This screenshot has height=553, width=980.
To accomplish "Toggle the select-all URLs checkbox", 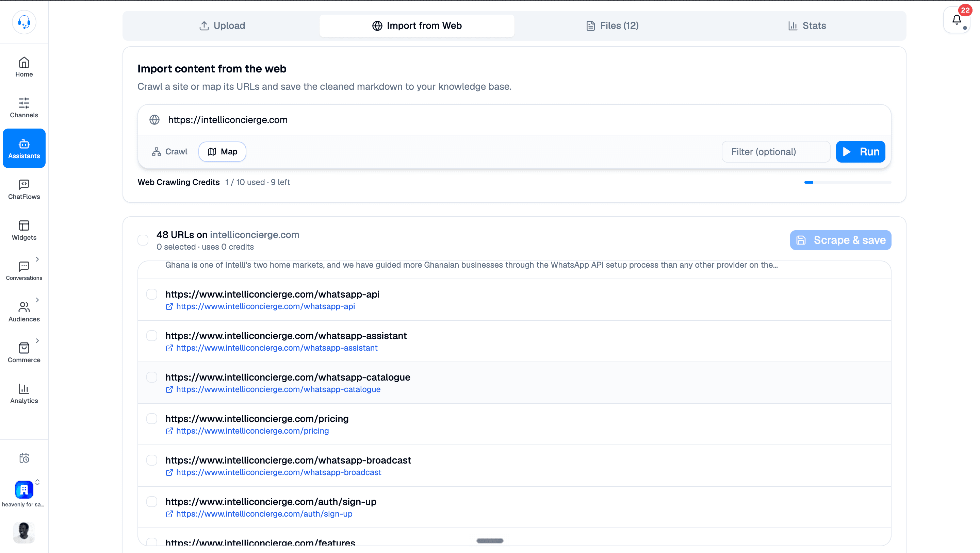I will (x=143, y=240).
